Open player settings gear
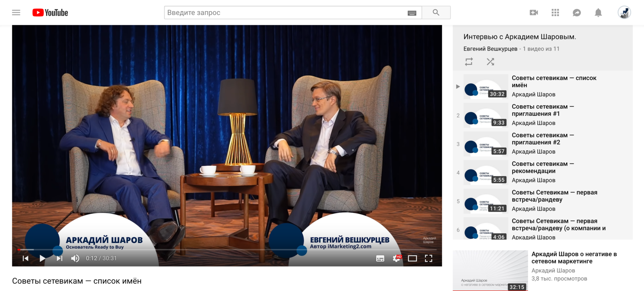The image size is (644, 291). click(x=397, y=258)
